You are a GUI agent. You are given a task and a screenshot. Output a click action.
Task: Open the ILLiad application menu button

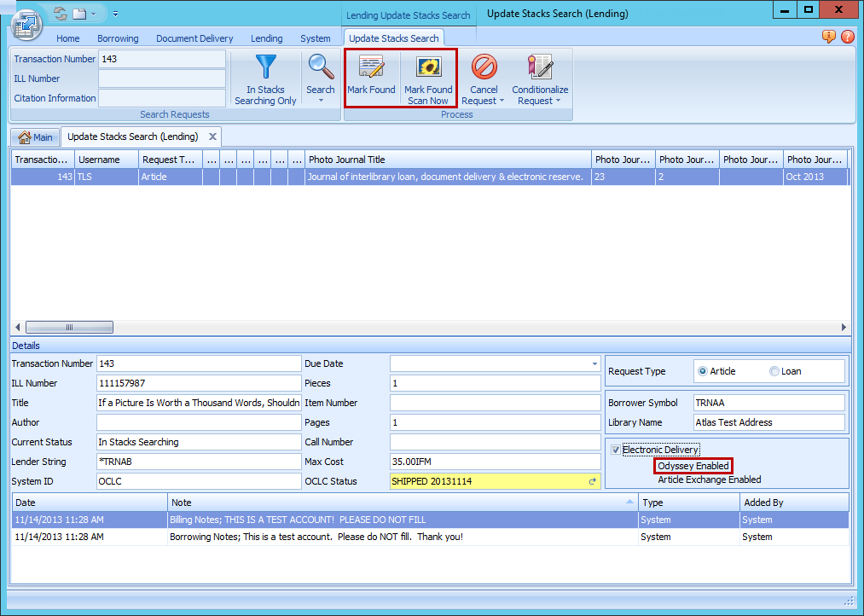[26, 21]
